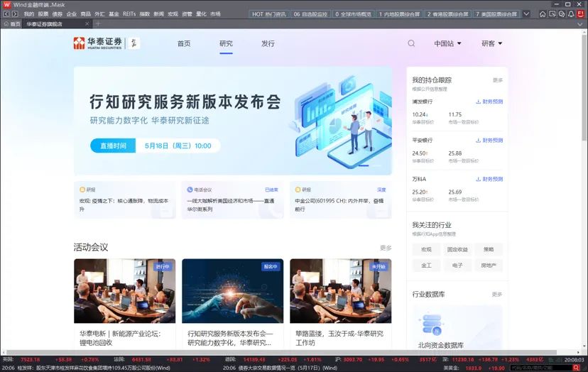Click the 北向资金数据库 database icon
The image size is (588, 372).
(x=431, y=324)
